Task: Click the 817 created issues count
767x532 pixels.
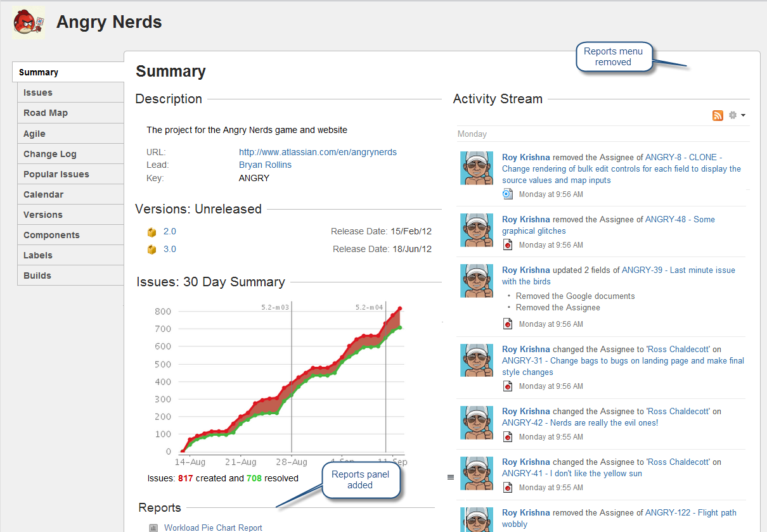Action: point(186,478)
